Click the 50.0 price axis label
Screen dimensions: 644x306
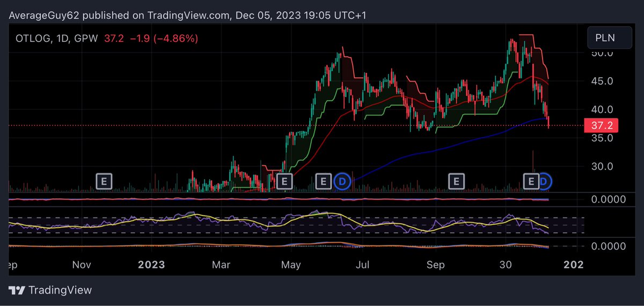(602, 53)
